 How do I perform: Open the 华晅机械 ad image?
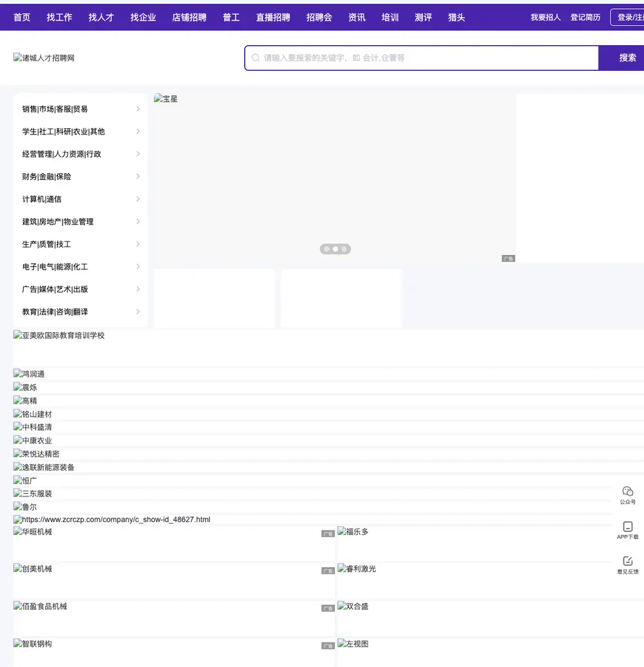[x=174, y=544]
